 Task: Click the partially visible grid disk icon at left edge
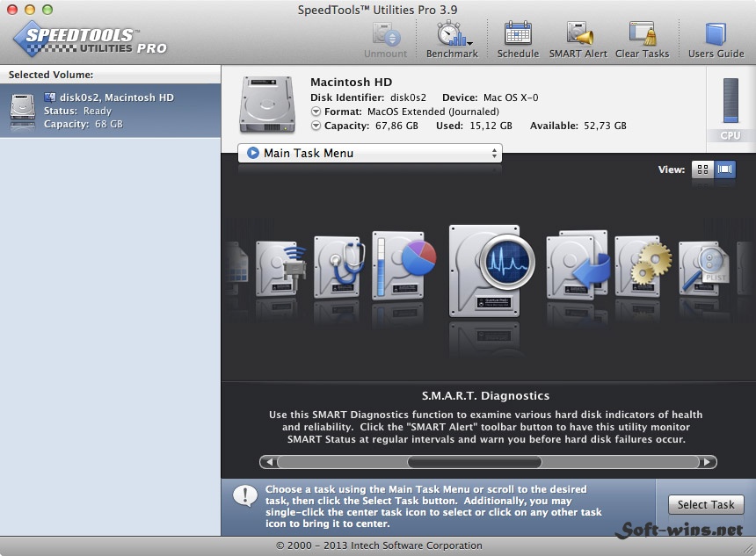(237, 269)
